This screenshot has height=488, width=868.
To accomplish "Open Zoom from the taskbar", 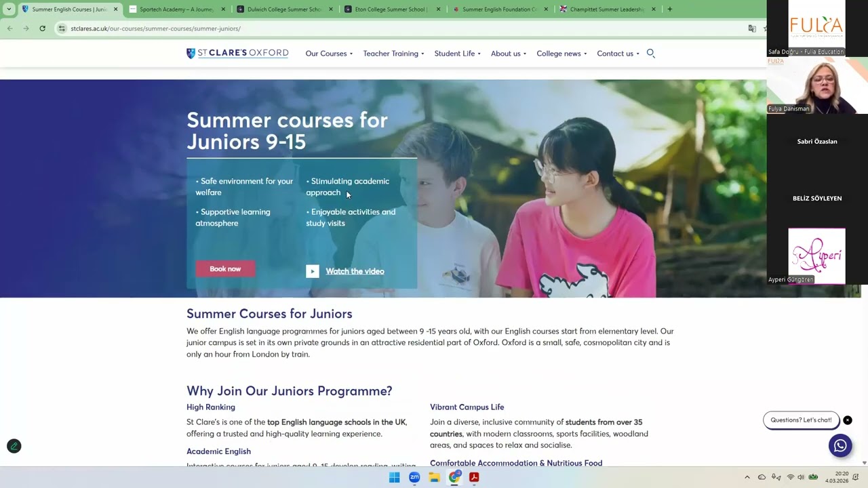I will [x=414, y=477].
